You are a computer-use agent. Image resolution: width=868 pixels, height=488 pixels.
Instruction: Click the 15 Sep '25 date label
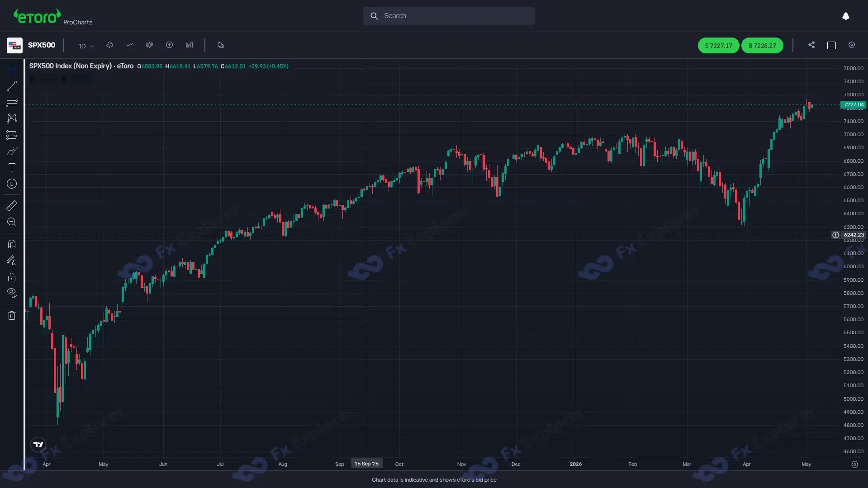[x=366, y=464]
